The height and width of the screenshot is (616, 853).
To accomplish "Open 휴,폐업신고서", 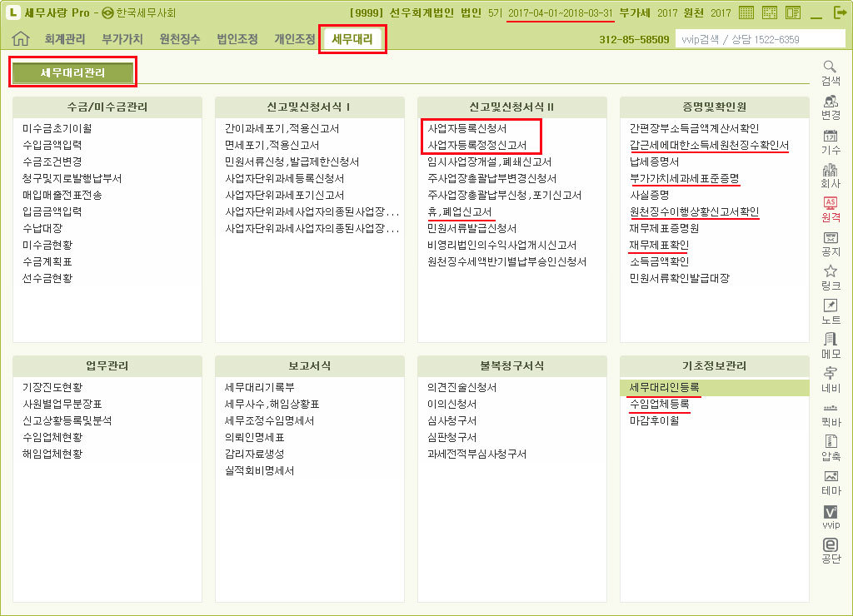I will [460, 211].
